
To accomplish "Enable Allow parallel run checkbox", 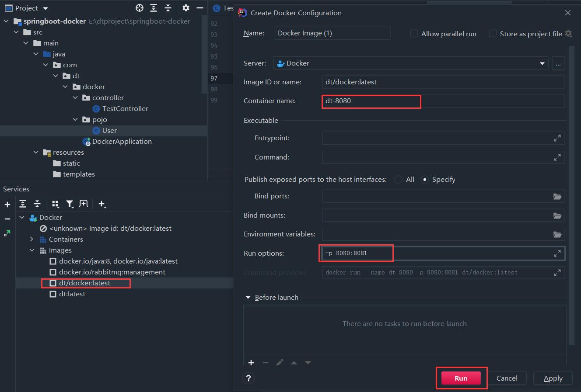I will click(x=414, y=34).
